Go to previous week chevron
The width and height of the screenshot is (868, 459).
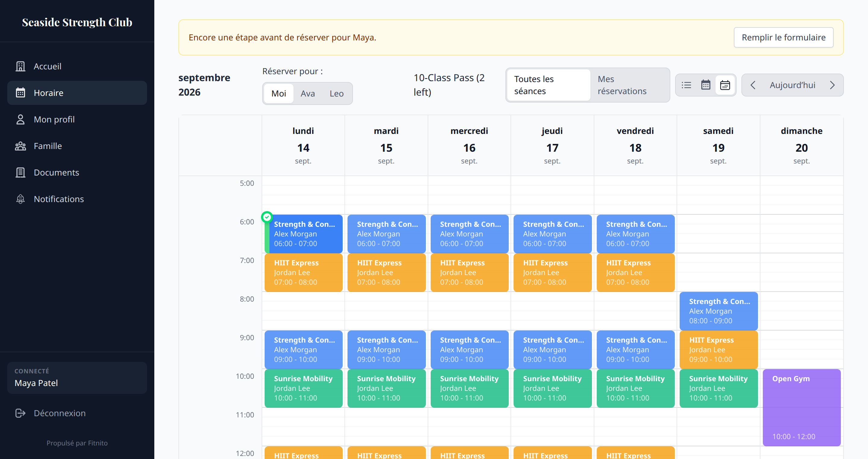(753, 85)
